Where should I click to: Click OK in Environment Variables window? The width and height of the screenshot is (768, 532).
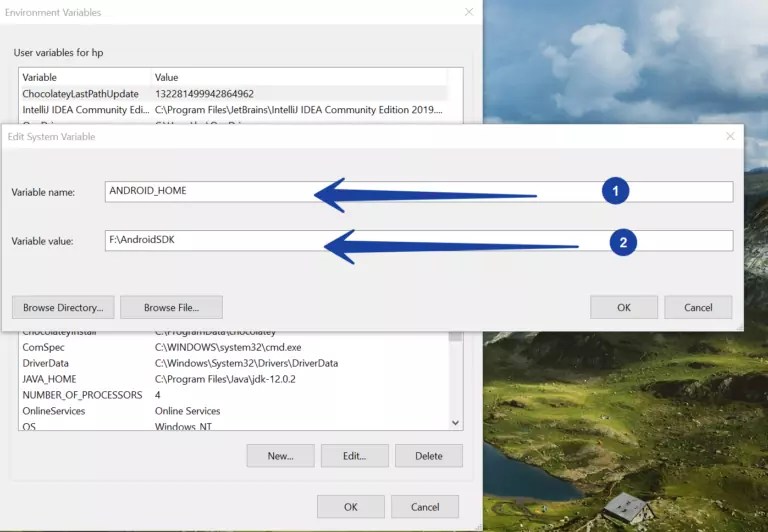pos(351,507)
